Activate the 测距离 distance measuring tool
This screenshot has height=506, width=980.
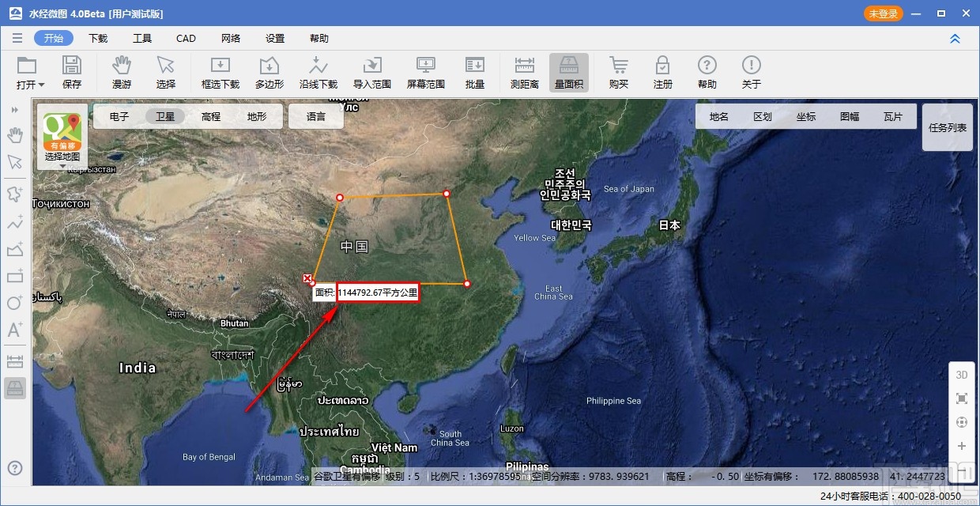point(523,71)
